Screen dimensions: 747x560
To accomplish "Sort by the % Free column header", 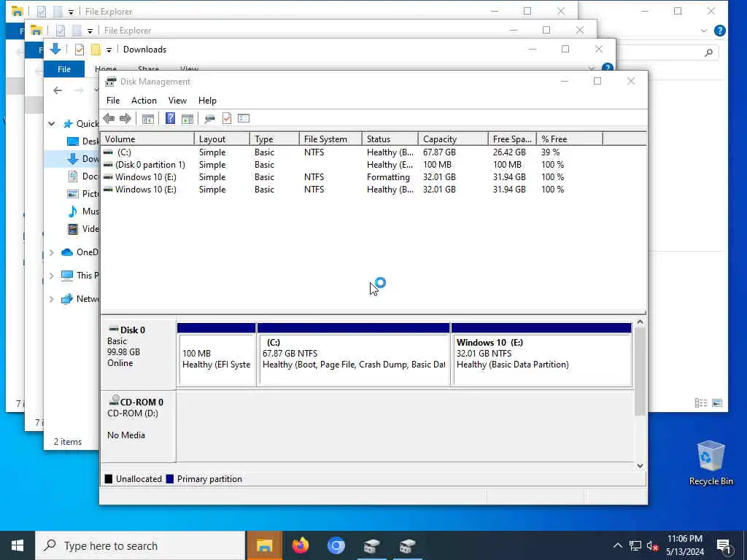I will point(570,139).
